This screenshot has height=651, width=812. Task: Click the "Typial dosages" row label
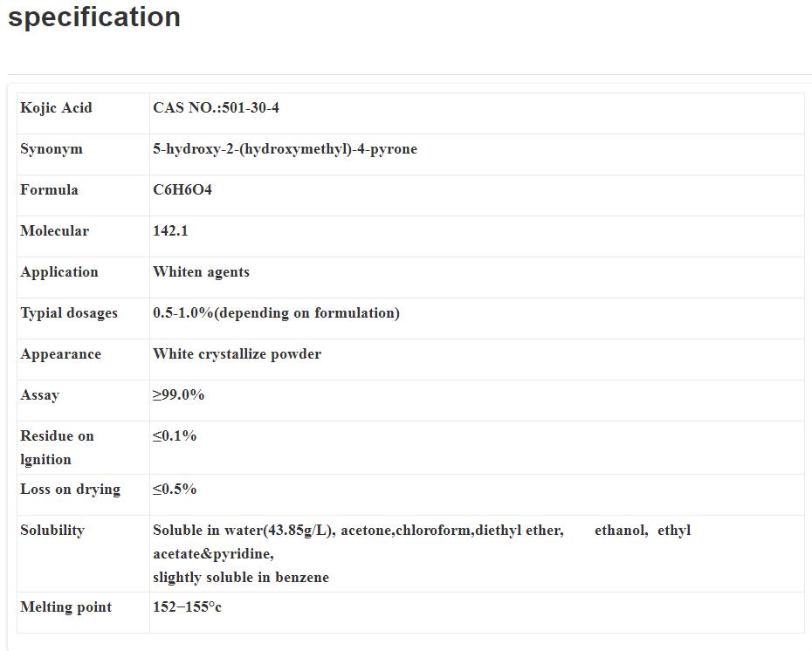click(x=69, y=313)
